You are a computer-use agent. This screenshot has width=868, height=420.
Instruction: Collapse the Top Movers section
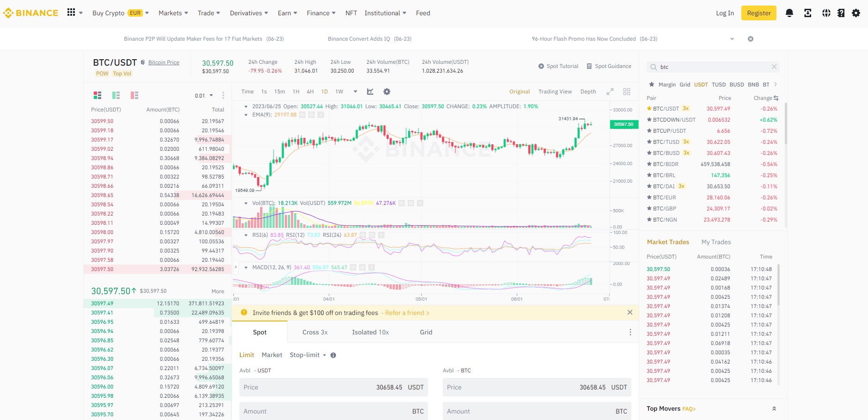pos(774,408)
